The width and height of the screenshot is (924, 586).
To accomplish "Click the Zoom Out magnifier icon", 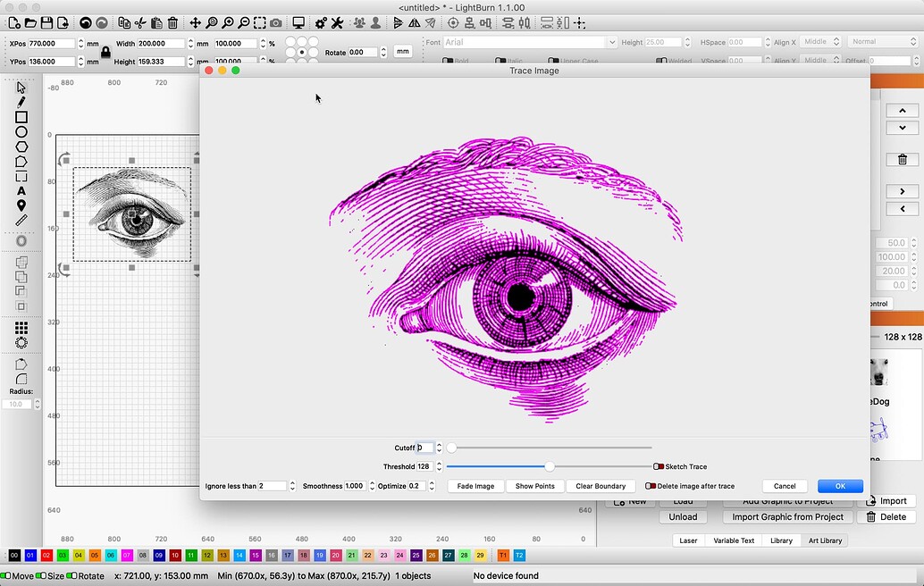I will [243, 23].
